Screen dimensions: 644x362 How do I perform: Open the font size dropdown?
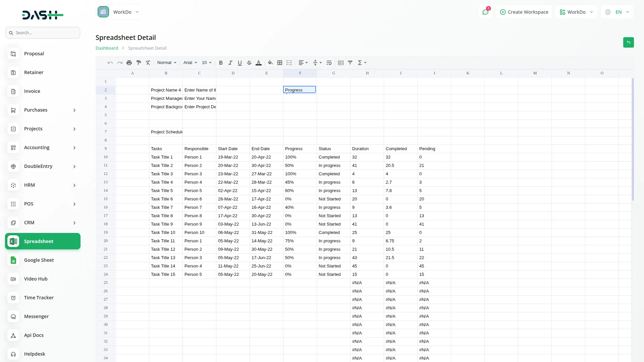click(x=207, y=63)
